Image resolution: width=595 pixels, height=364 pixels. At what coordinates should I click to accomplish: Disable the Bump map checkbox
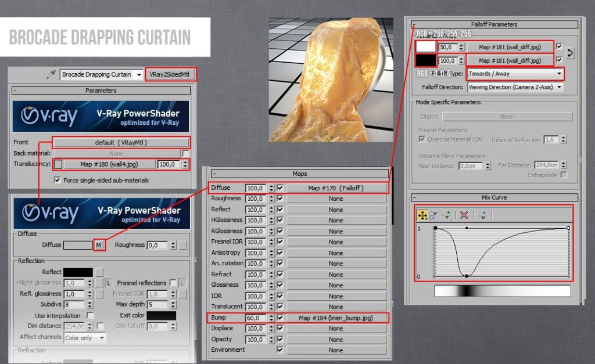(x=280, y=318)
